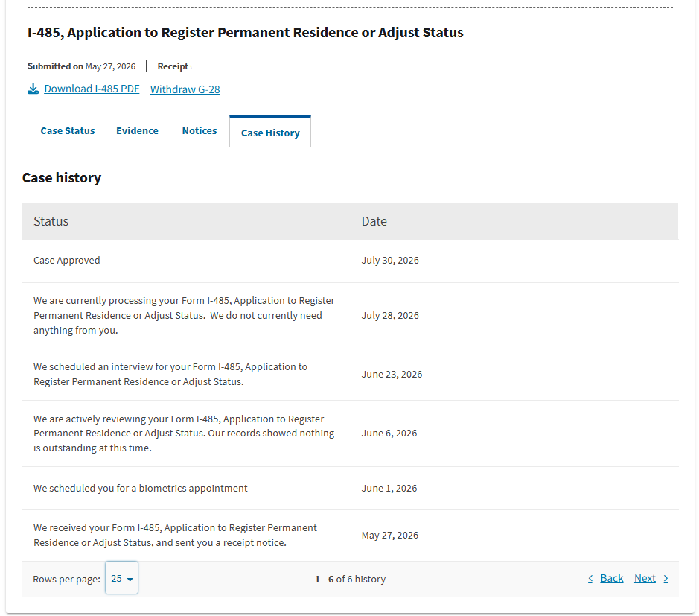Screen dimensions: 699x616
Task: Click the Status column header
Action: coord(51,221)
